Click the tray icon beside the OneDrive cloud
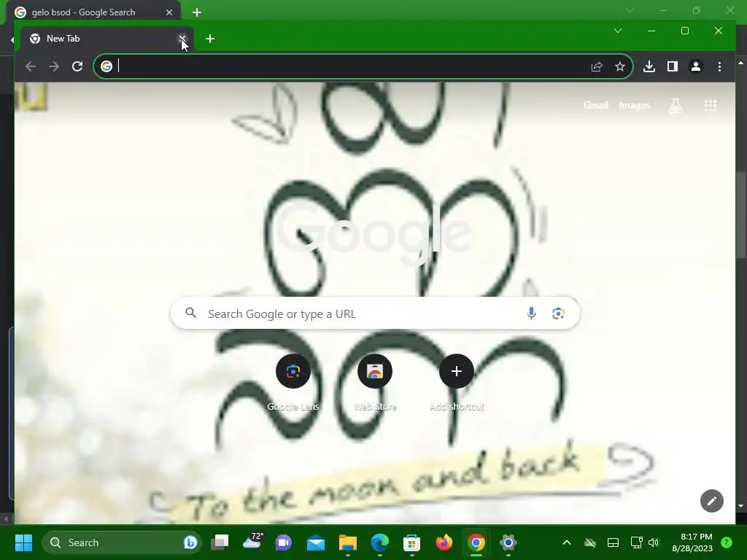 pos(613,542)
